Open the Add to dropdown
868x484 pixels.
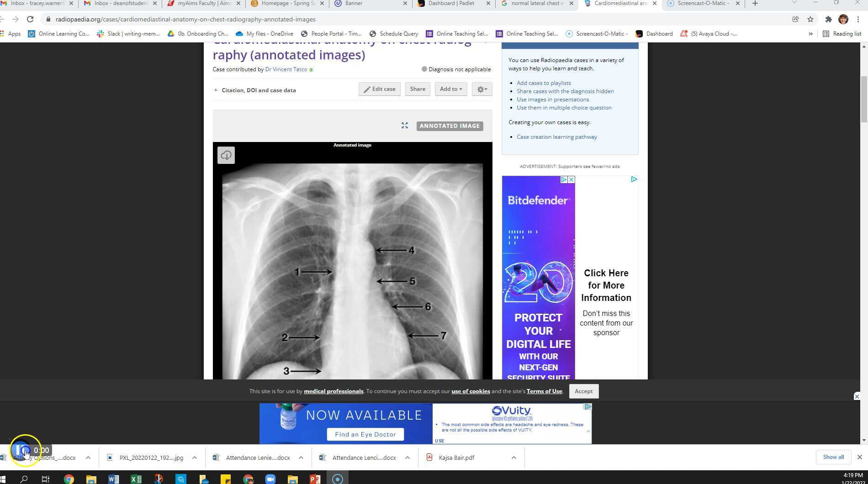(x=450, y=89)
